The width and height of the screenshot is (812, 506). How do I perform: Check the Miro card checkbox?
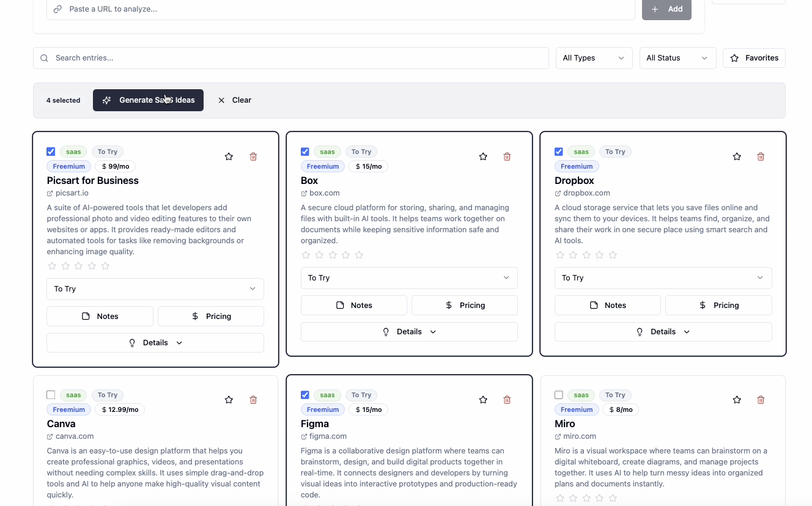coord(559,395)
